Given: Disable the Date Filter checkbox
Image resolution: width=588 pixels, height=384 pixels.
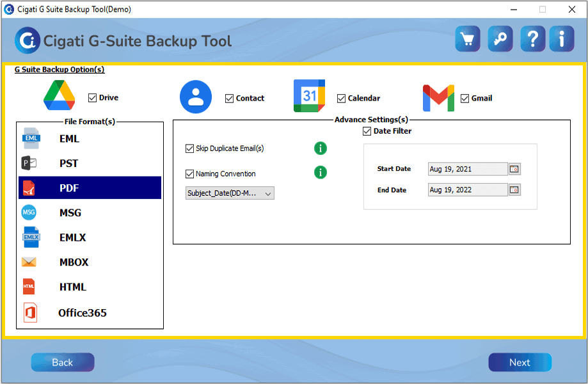Looking at the screenshot, I should pyautogui.click(x=367, y=131).
